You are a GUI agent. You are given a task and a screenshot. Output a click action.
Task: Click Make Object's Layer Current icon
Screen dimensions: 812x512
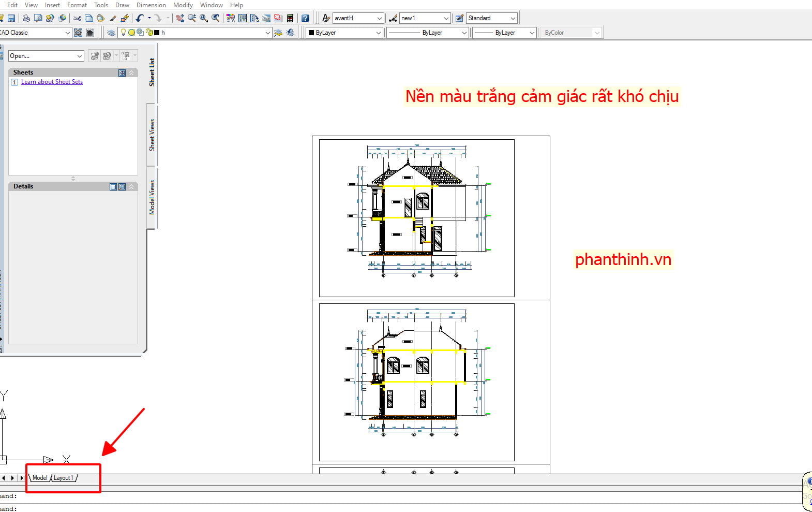pyautogui.click(x=278, y=33)
